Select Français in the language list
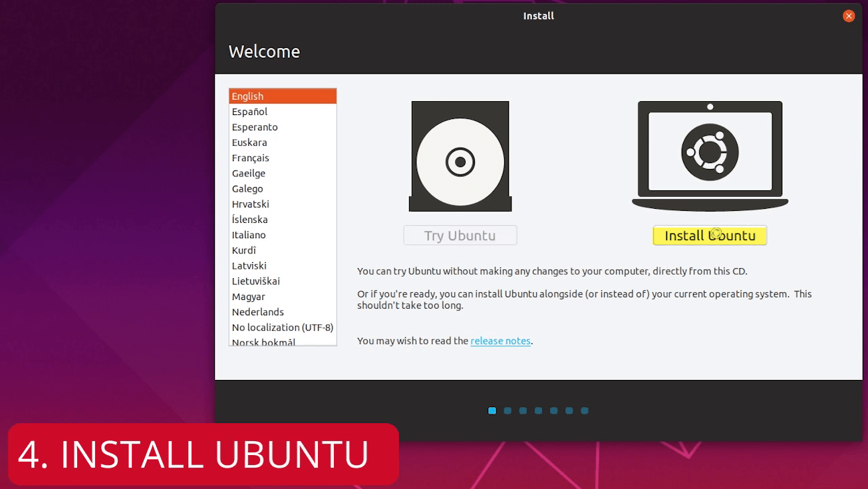The image size is (868, 489). [x=283, y=158]
